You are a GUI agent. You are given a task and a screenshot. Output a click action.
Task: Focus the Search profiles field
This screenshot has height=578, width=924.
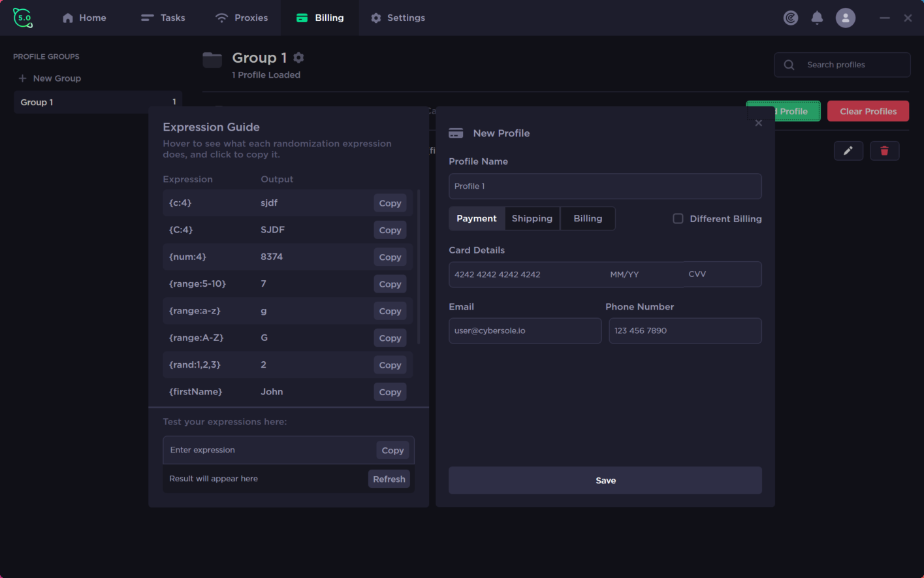coord(842,65)
